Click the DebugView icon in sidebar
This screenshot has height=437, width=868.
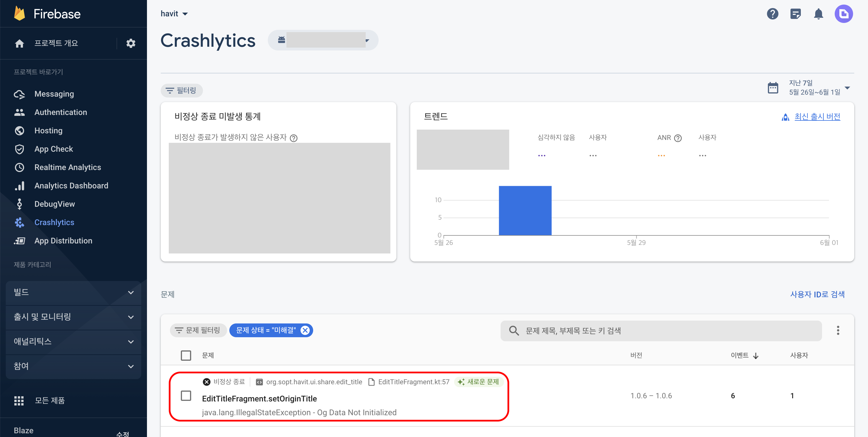click(x=20, y=204)
